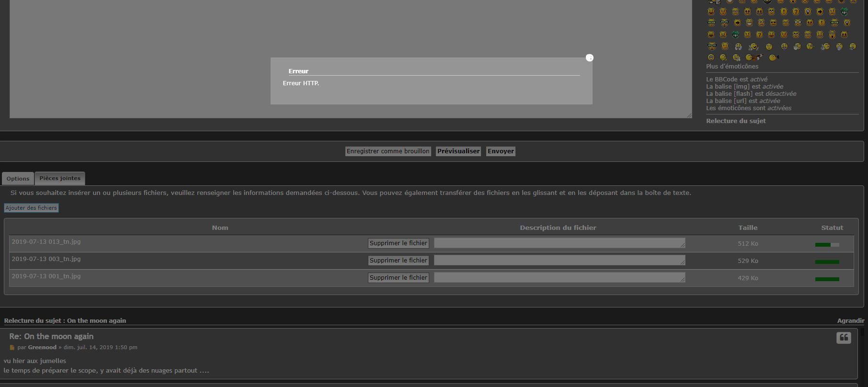Delete file 2019-07-13 001_tn.jpg
868x387 pixels.
399,278
